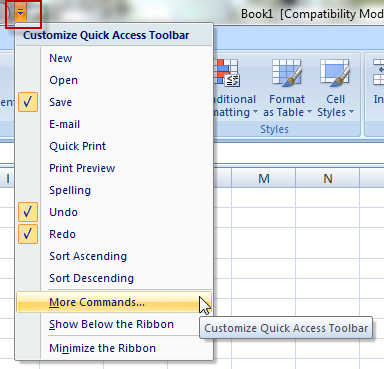384x369 pixels.
Task: Open the Customize Quick Access Toolbar dropdown arrow
Action: 21,13
